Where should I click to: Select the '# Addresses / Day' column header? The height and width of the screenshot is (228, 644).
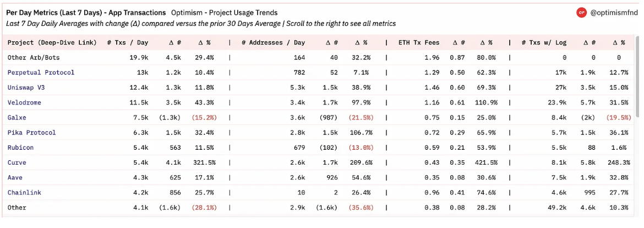tap(273, 43)
